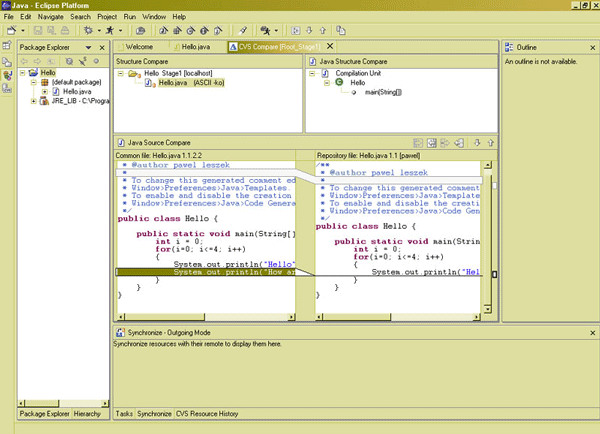Open the File menu
The image size is (600, 434).
point(8,17)
